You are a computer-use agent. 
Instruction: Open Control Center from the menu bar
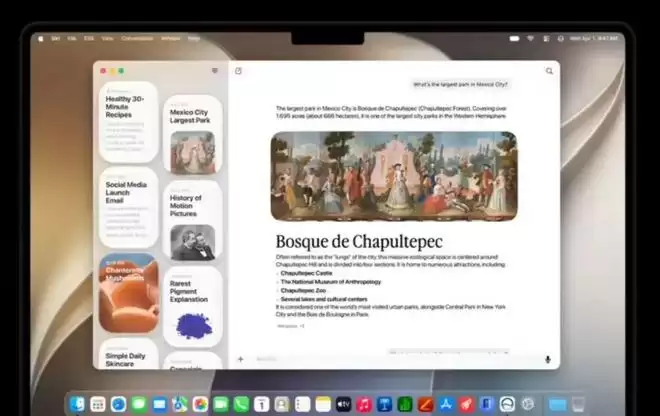coord(546,38)
